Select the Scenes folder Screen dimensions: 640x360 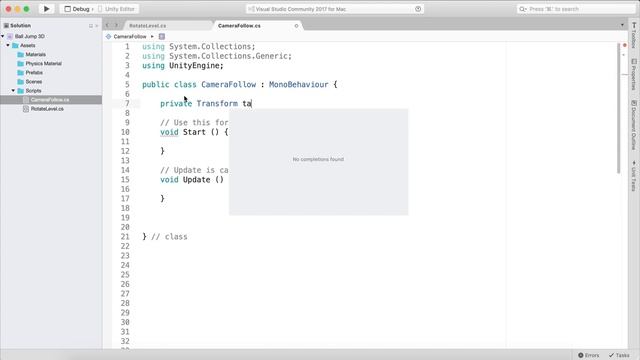tap(33, 82)
